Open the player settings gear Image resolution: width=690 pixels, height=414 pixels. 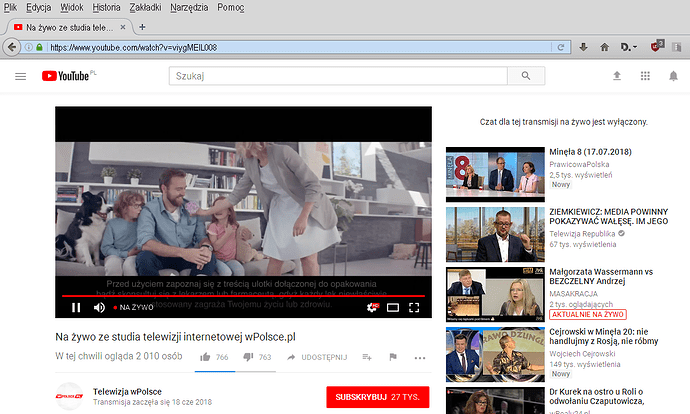(x=373, y=308)
